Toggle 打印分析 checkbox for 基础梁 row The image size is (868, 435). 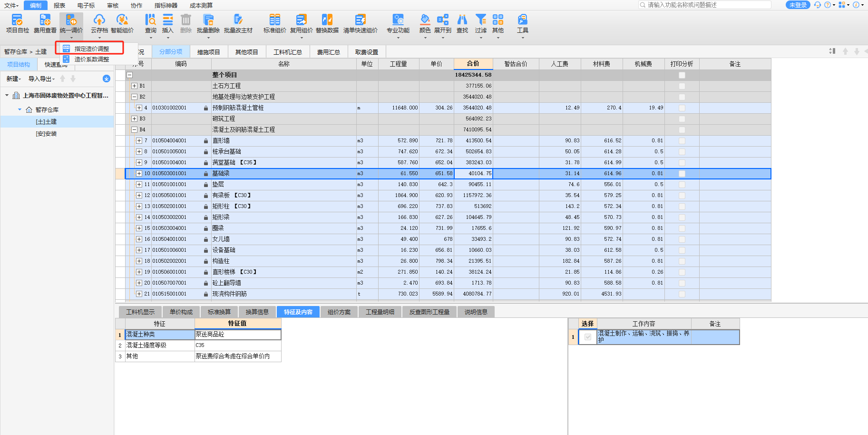pos(682,174)
